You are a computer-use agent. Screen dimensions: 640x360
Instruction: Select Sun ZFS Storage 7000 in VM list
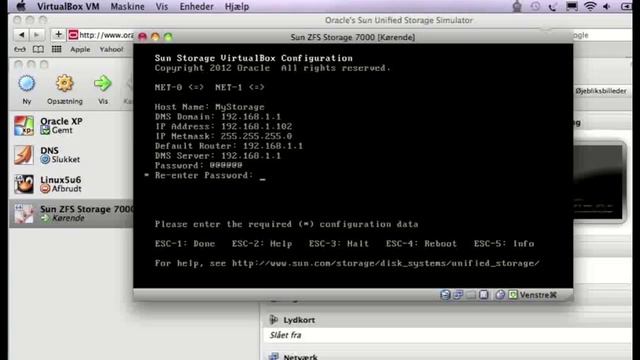[x=71, y=213]
